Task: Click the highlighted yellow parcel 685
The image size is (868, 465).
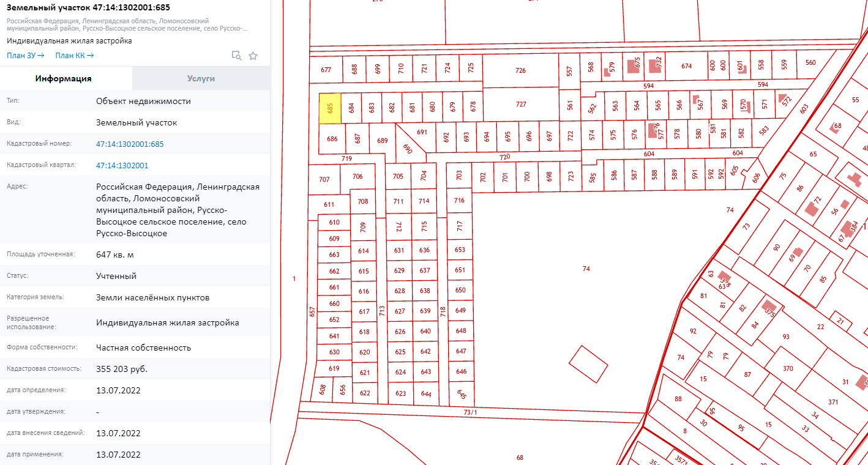Action: tap(330, 108)
